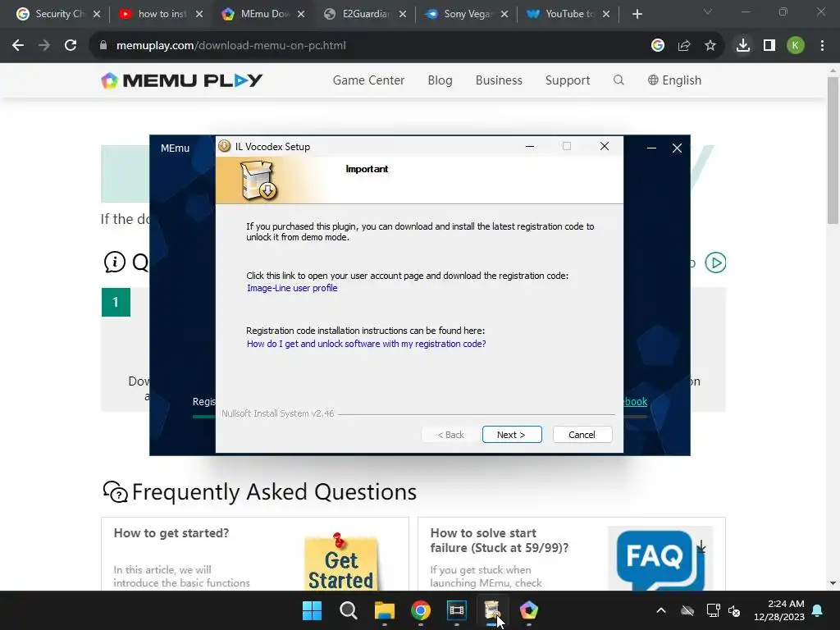
Task: Click the address bar URL
Action: click(x=231, y=46)
